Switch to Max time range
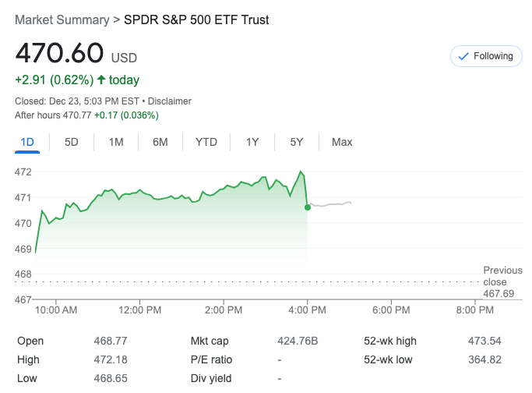The height and width of the screenshot is (393, 532). pos(342,142)
